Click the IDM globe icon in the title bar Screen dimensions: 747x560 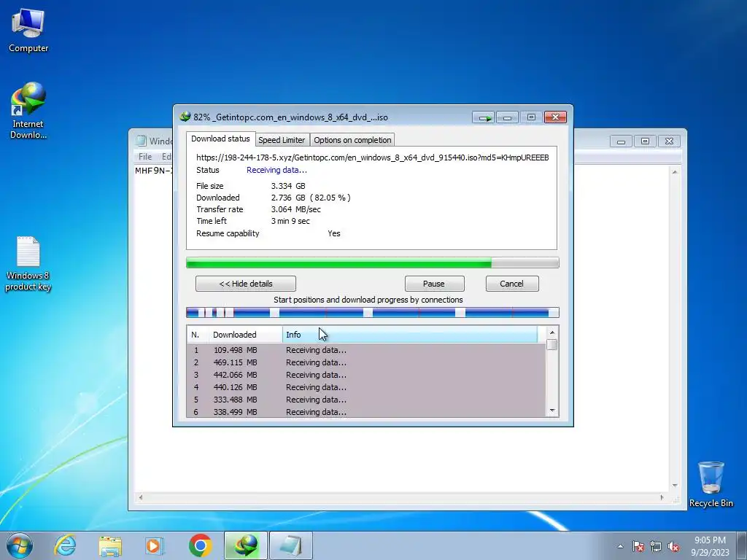[185, 117]
